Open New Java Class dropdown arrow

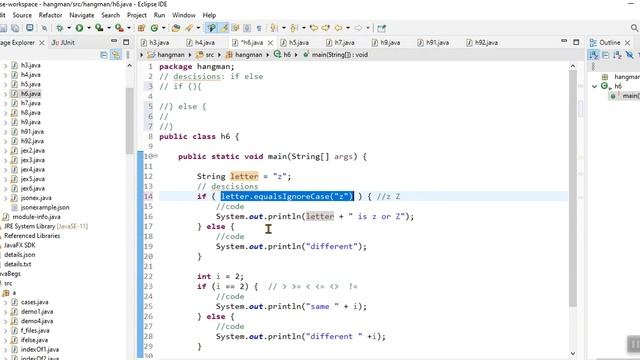click(163, 28)
